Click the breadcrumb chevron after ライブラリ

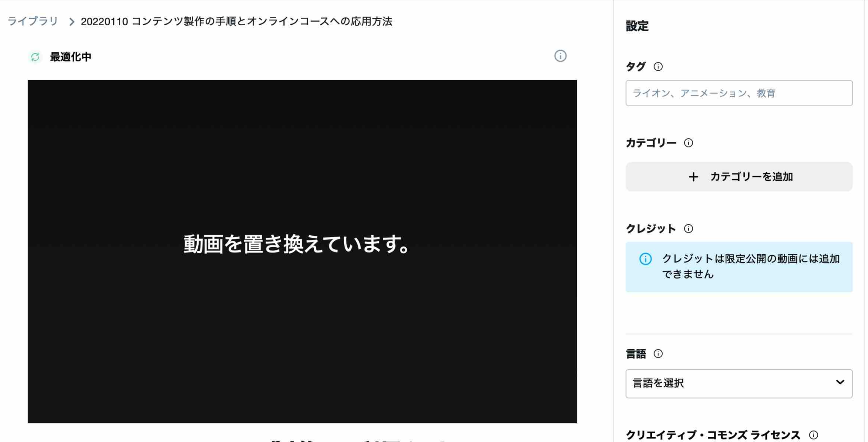72,22
